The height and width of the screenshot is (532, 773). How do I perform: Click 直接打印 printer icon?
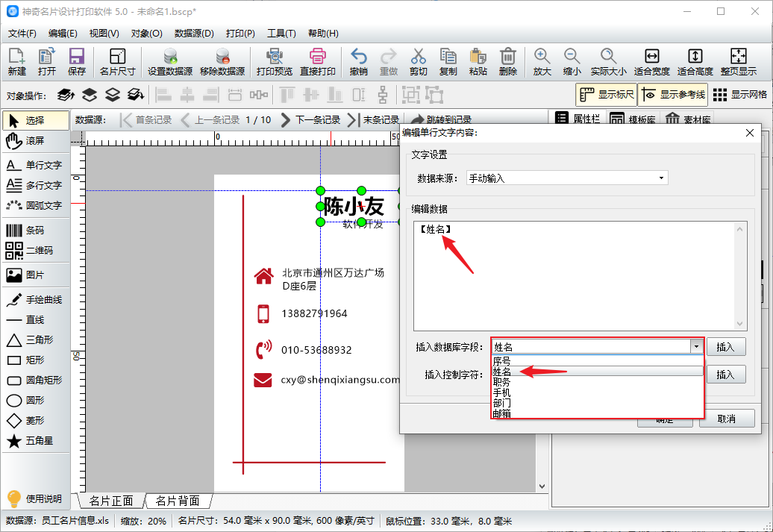click(318, 62)
